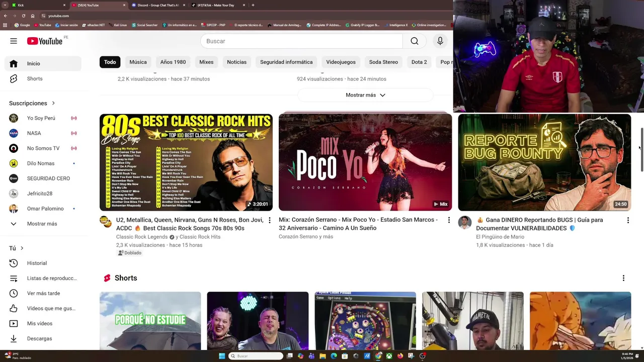Open No Somos TV subscription
This screenshot has width=644, height=362.
click(43, 148)
